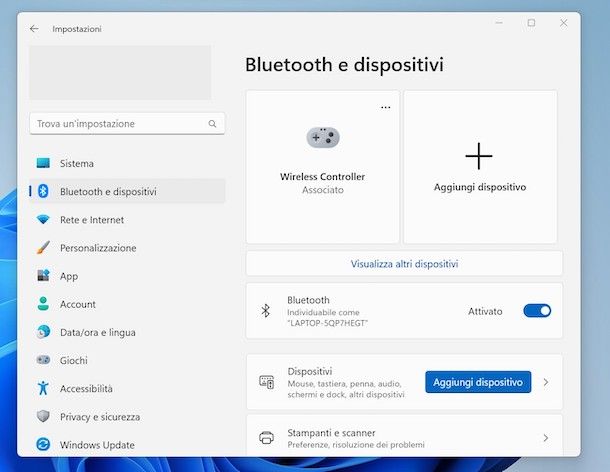Open Wireless Controller three-dot options
610x472 pixels.
386,107
